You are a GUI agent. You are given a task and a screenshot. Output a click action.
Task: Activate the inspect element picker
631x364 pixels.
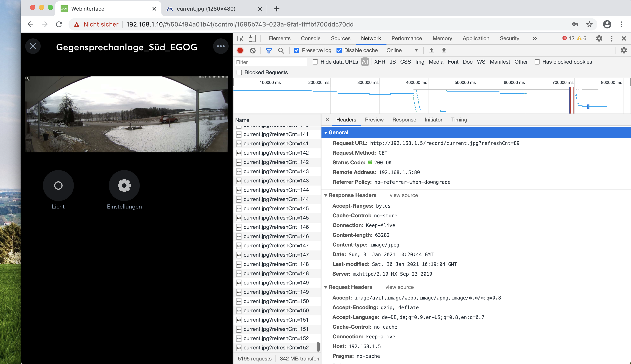coord(240,38)
